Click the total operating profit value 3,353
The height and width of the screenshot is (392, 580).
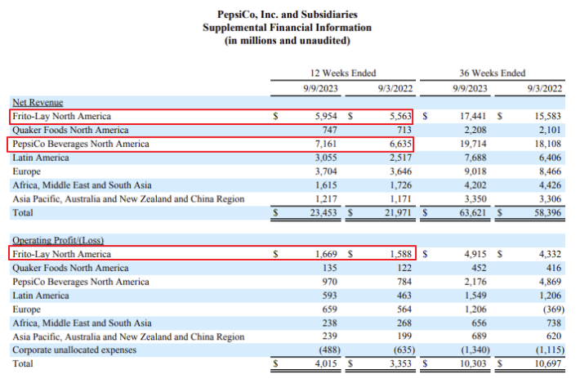pos(400,363)
